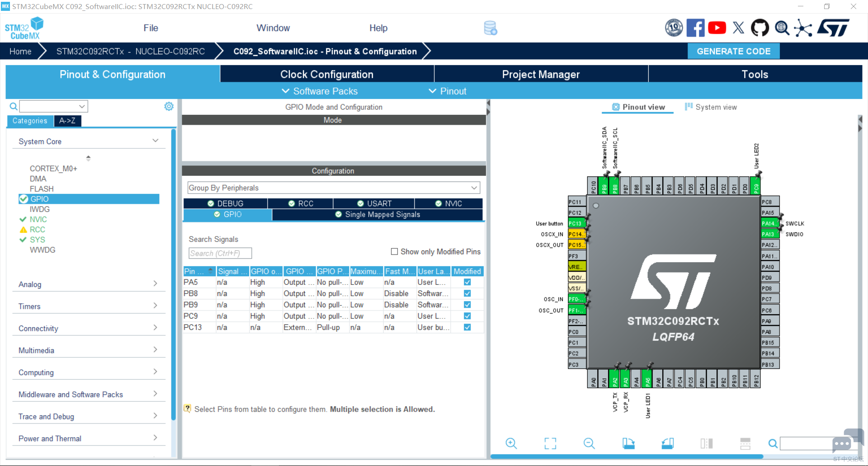Open the YouTube icon link
The image size is (868, 466).
click(717, 28)
